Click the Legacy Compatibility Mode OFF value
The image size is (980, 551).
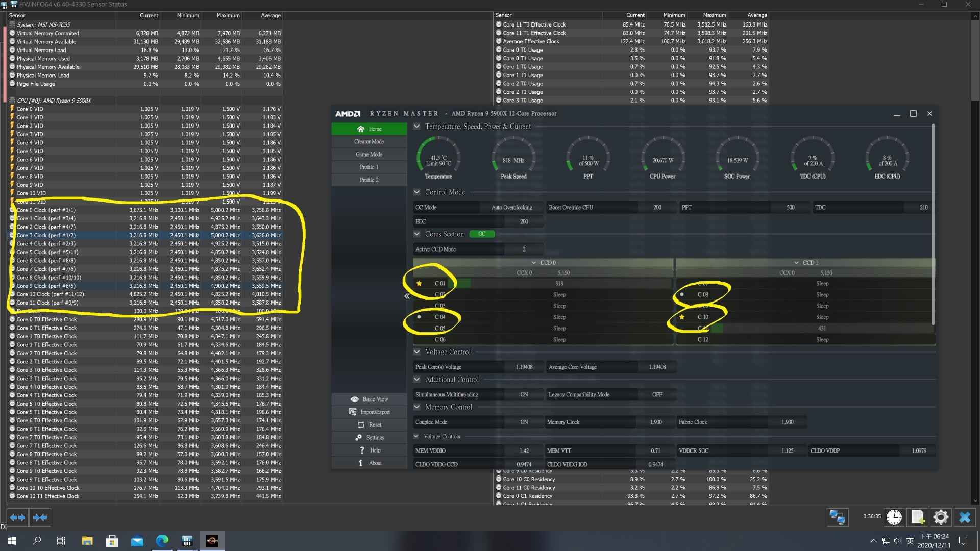(x=657, y=394)
